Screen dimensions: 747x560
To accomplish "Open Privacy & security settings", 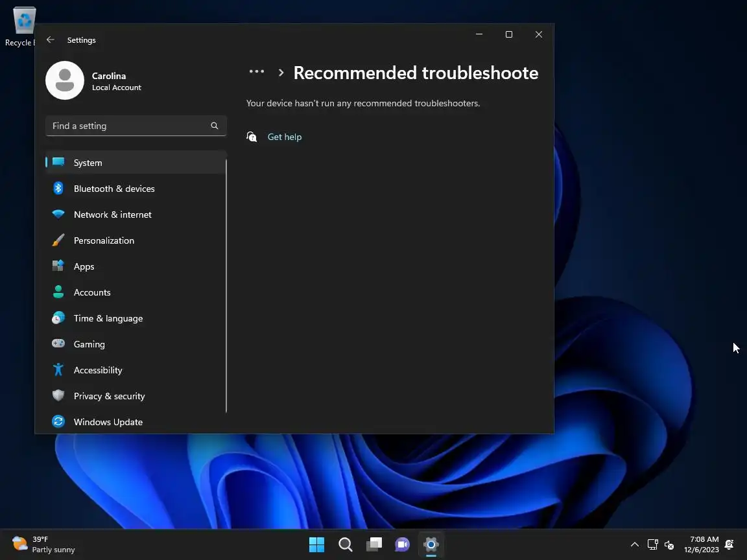I will [x=136, y=396].
